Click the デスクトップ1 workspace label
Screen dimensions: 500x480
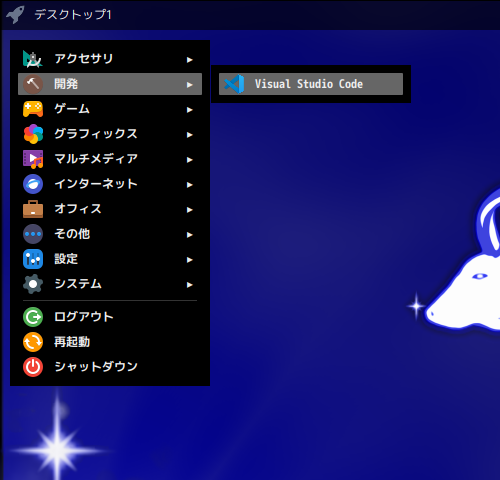[x=73, y=15]
